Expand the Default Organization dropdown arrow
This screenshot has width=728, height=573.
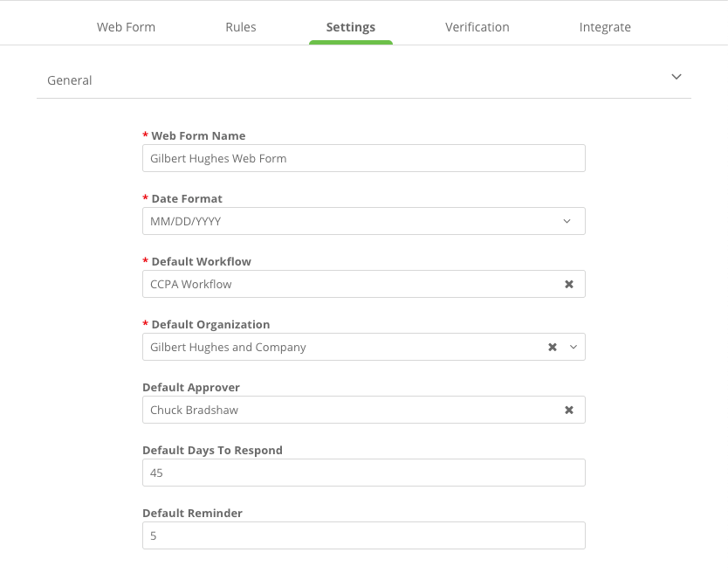(x=573, y=347)
